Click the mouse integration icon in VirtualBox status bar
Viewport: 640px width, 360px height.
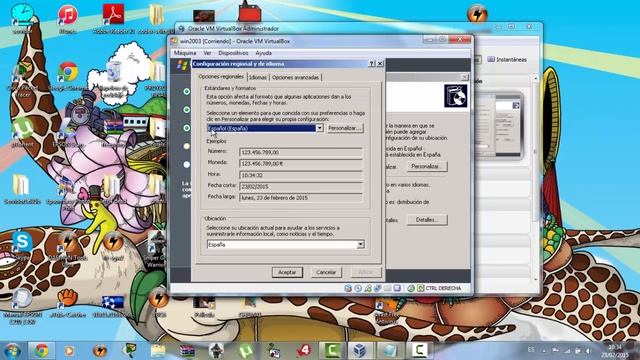pyautogui.click(x=411, y=289)
